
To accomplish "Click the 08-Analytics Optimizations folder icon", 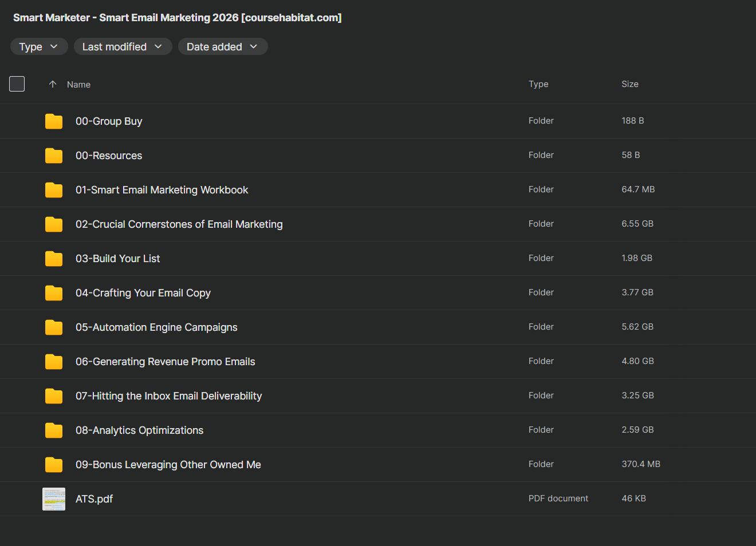I will point(54,430).
